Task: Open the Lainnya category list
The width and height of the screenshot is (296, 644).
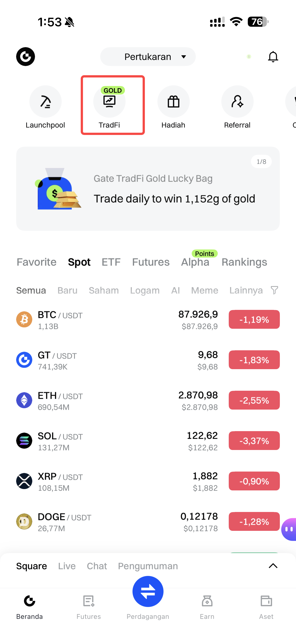Action: tap(246, 291)
